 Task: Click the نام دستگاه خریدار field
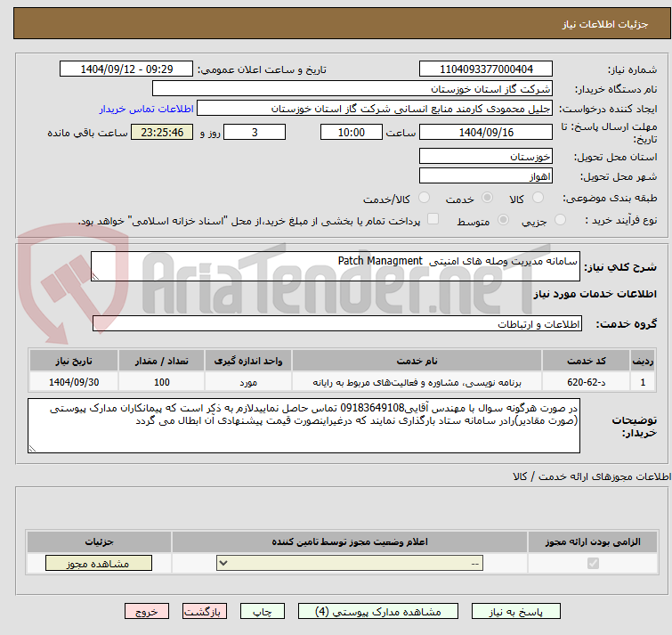pos(352,89)
